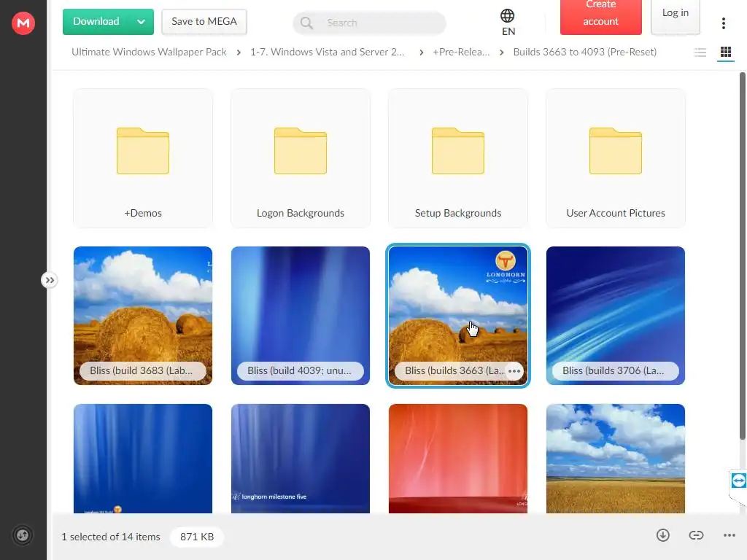Select the longhorn milestone five wallpaper thumbnail
The width and height of the screenshot is (747, 560).
(300, 458)
